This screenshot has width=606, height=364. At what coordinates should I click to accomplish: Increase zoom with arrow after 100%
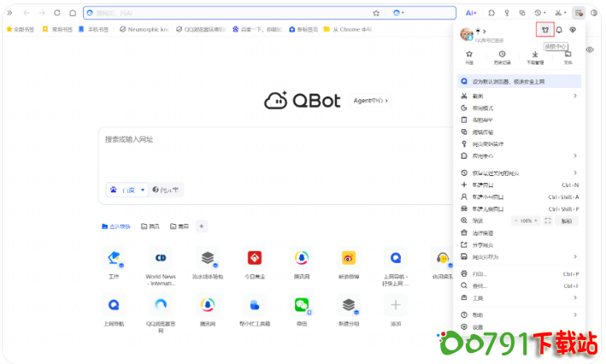point(538,220)
